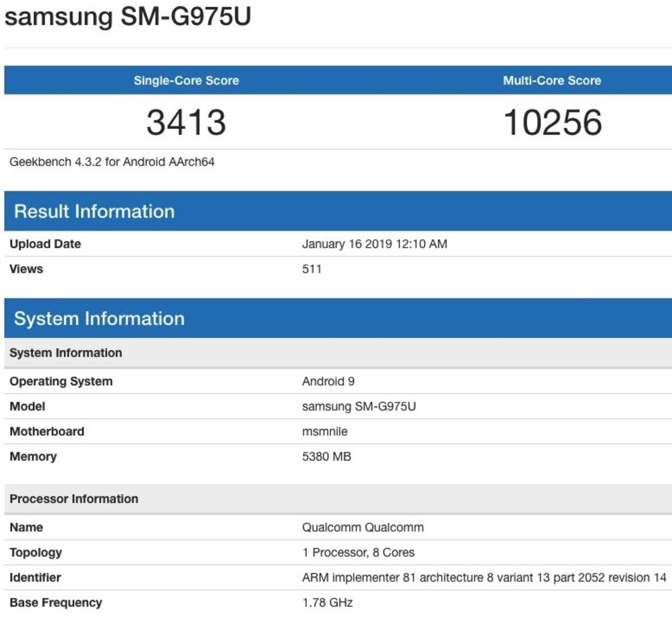Click the multi-core score value 10256
Image resolution: width=672 pixels, height=624 pixels.
point(553,120)
